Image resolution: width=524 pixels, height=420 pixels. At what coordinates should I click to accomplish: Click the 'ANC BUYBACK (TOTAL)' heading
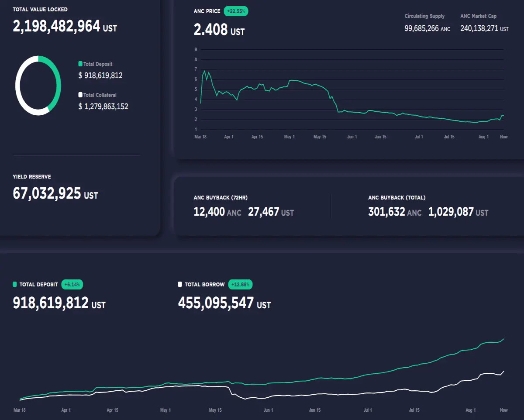397,198
